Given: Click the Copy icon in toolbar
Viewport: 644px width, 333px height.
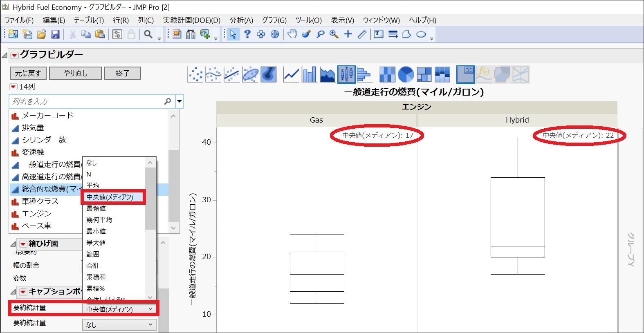Looking at the screenshot, I should click(86, 34).
